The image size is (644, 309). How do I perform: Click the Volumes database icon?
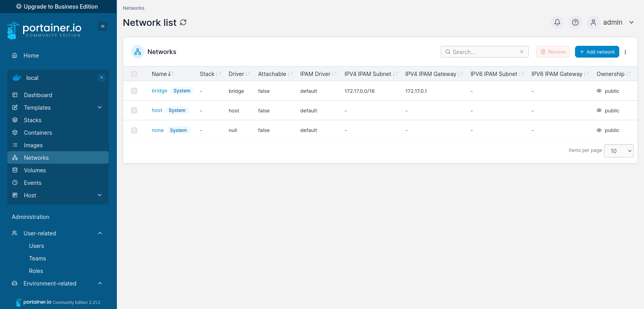pos(15,170)
